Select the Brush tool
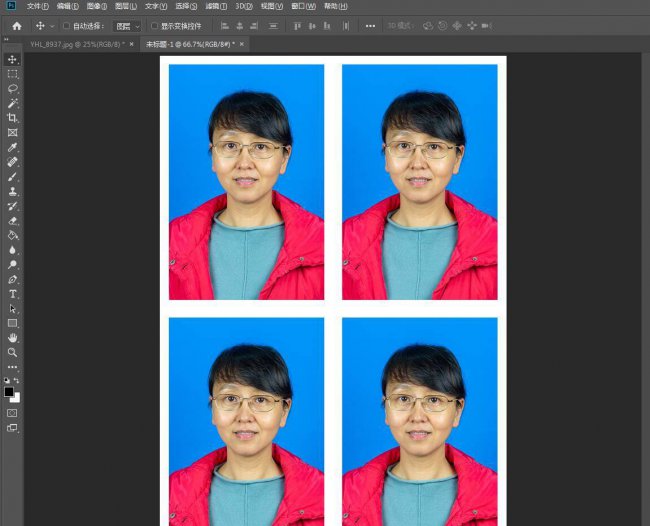This screenshot has height=526, width=650. tap(12, 177)
